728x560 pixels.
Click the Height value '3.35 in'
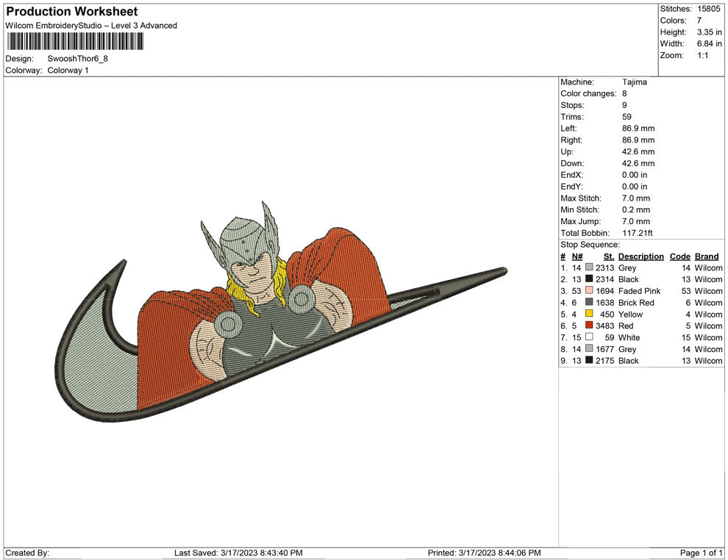coord(710,32)
